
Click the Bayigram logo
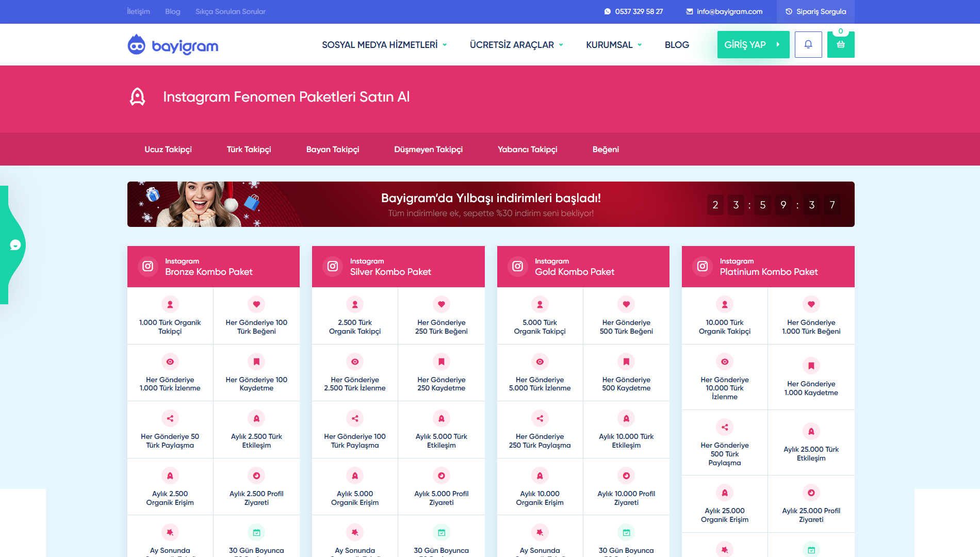(173, 45)
